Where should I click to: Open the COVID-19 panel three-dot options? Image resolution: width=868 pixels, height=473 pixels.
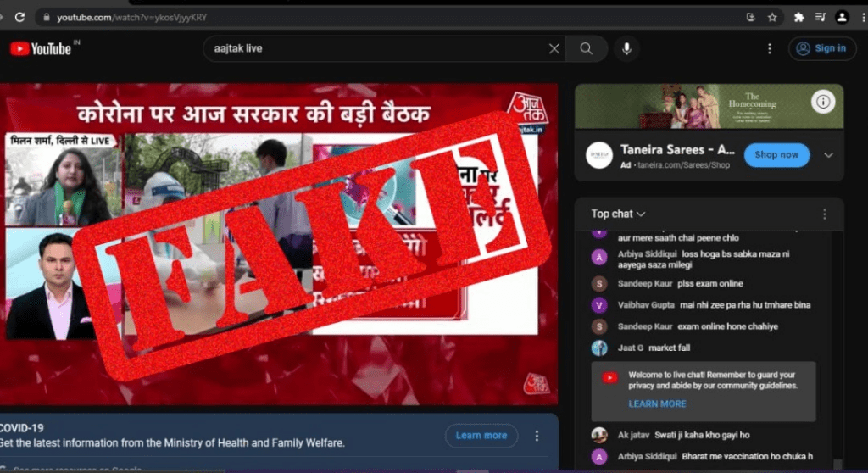click(x=537, y=436)
